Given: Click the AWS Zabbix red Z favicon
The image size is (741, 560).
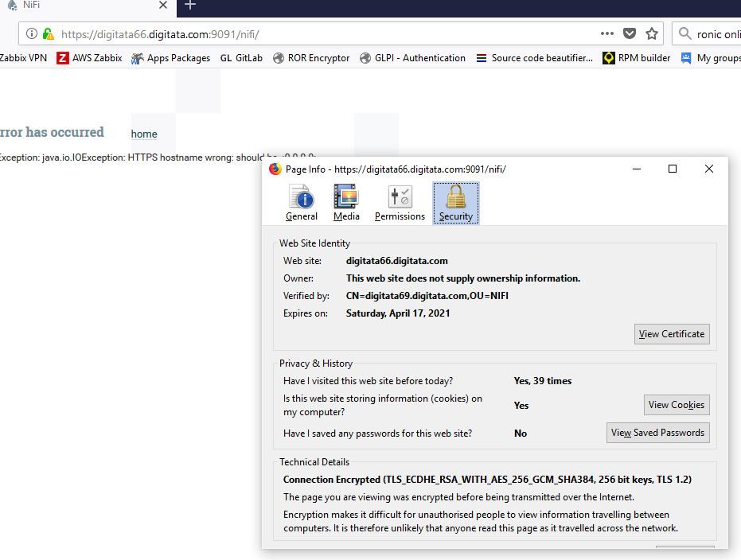Looking at the screenshot, I should point(62,58).
